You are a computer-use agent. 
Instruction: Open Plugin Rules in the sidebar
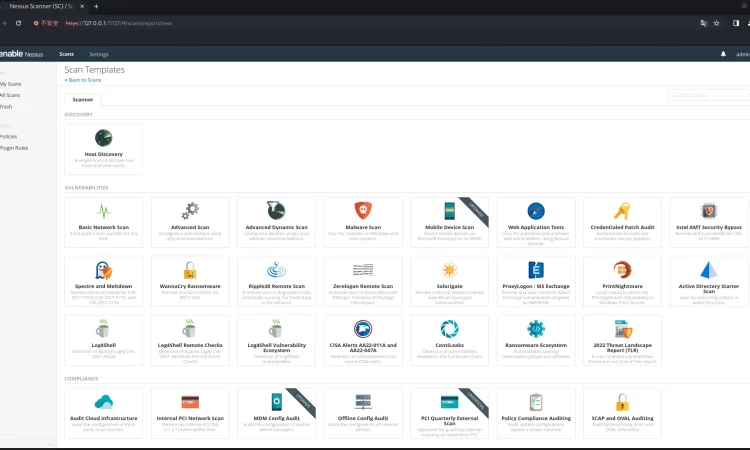[14, 148]
